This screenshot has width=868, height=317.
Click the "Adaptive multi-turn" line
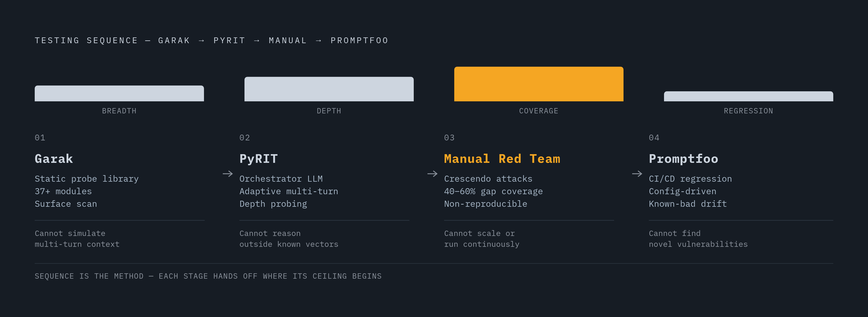click(x=289, y=191)
